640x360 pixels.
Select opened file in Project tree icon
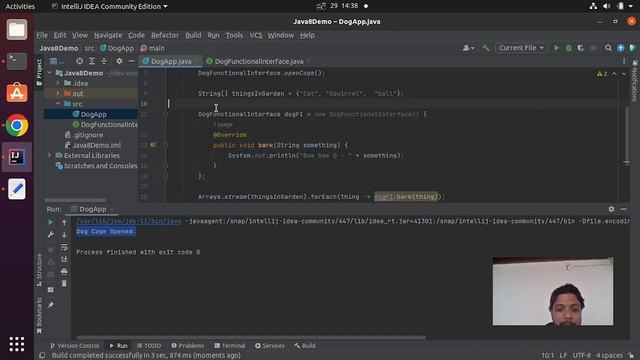coord(79,61)
